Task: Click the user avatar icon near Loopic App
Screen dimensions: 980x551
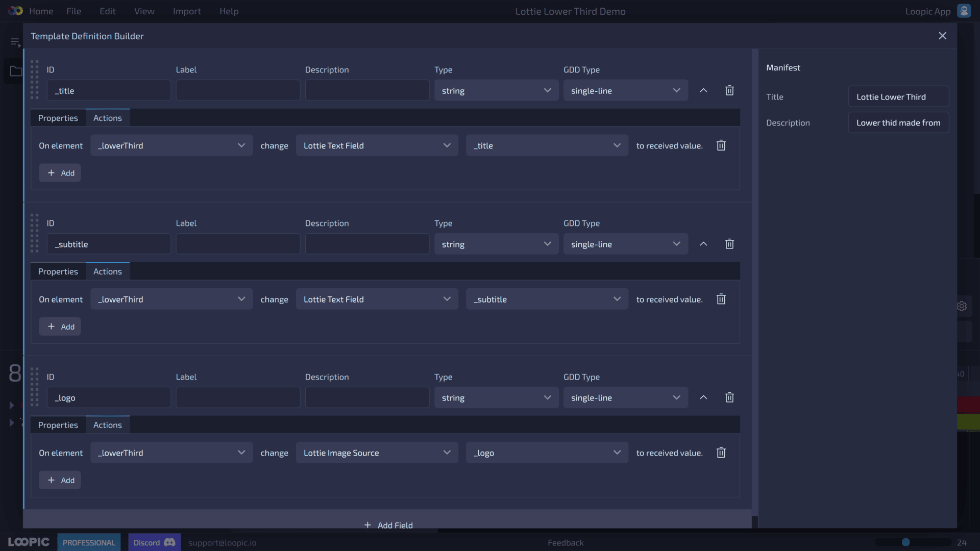Action: pyautogui.click(x=964, y=11)
